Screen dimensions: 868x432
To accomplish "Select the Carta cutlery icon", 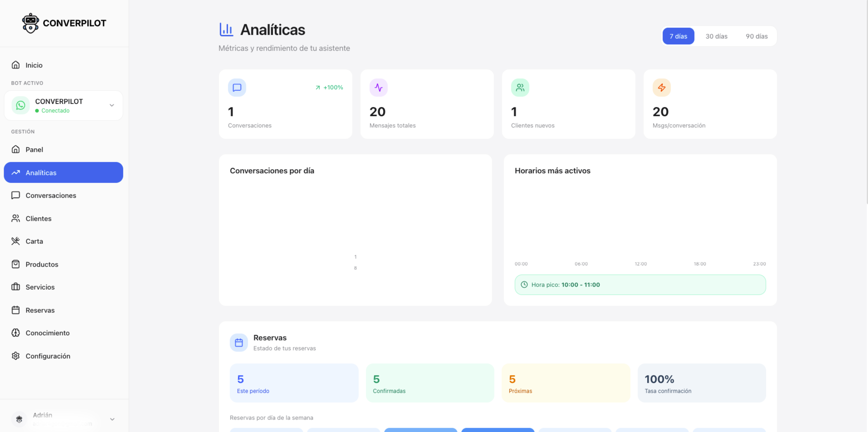I will coord(16,241).
